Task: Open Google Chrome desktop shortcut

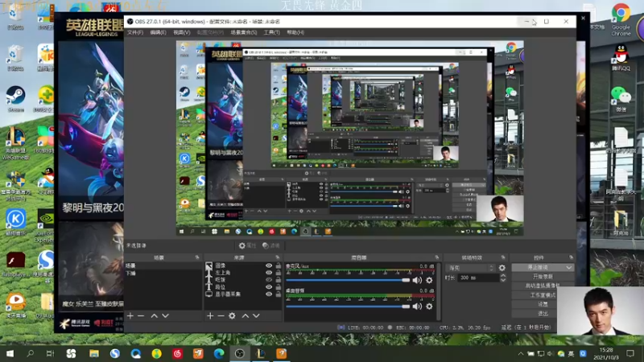Action: (x=621, y=19)
